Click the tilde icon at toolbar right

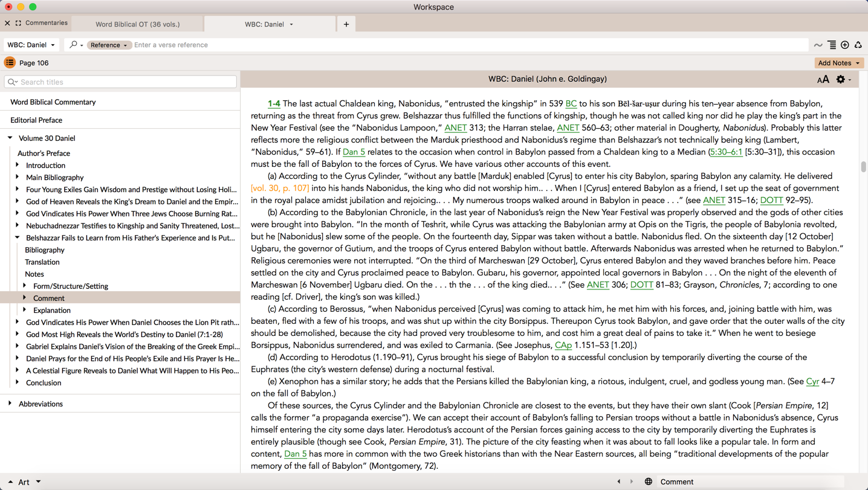(818, 45)
